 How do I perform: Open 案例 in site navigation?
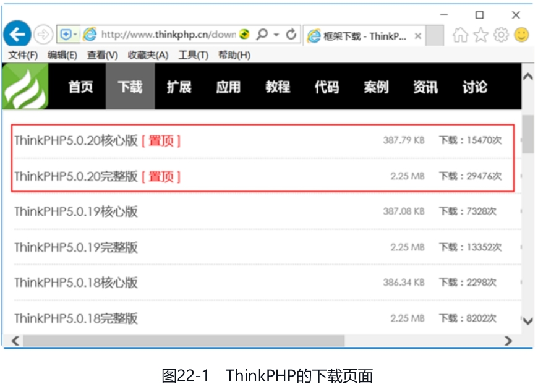377,87
